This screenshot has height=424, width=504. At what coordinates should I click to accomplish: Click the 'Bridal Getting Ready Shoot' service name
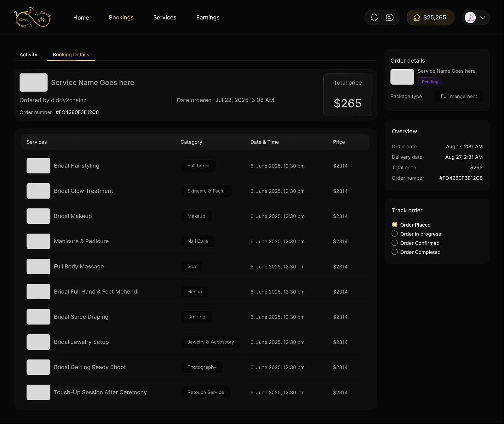click(x=90, y=367)
